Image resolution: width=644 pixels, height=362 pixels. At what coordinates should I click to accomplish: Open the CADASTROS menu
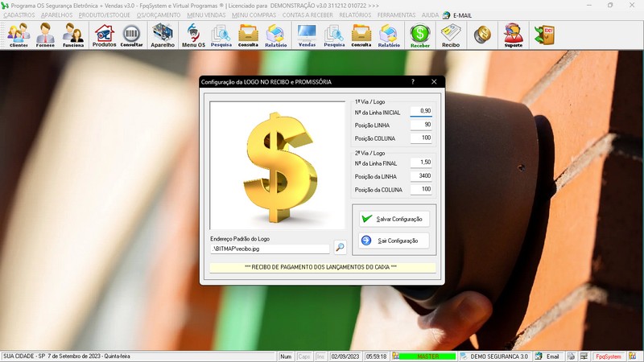(x=19, y=15)
